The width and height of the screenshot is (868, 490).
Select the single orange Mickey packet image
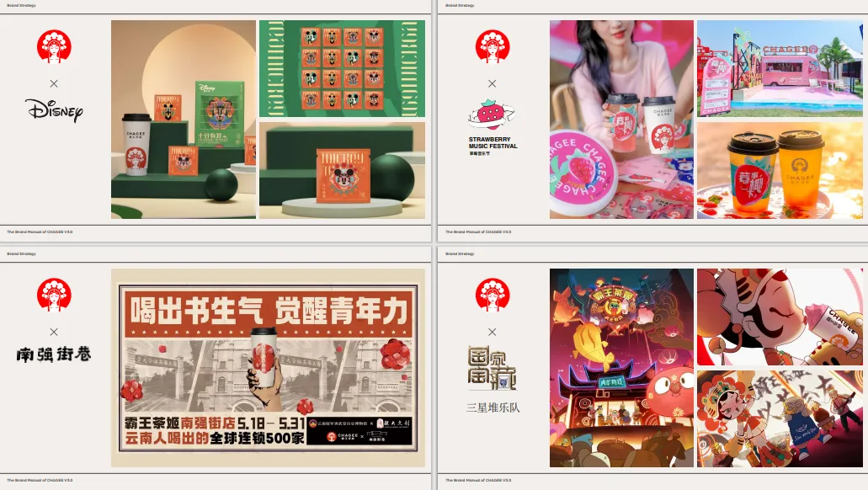pyautogui.click(x=342, y=171)
